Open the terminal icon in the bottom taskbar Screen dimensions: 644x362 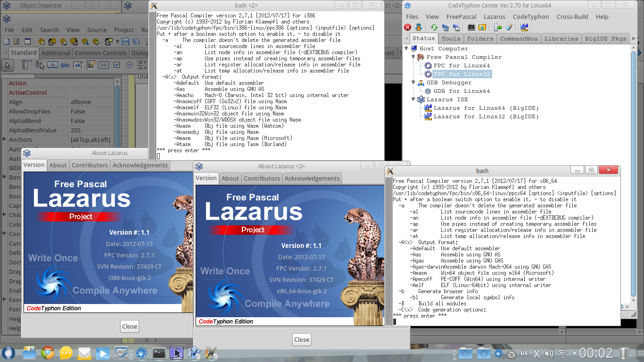click(x=158, y=353)
